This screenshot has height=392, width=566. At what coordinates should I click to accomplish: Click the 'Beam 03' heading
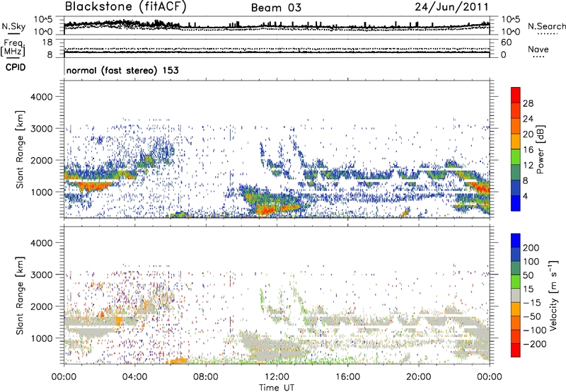(276, 8)
